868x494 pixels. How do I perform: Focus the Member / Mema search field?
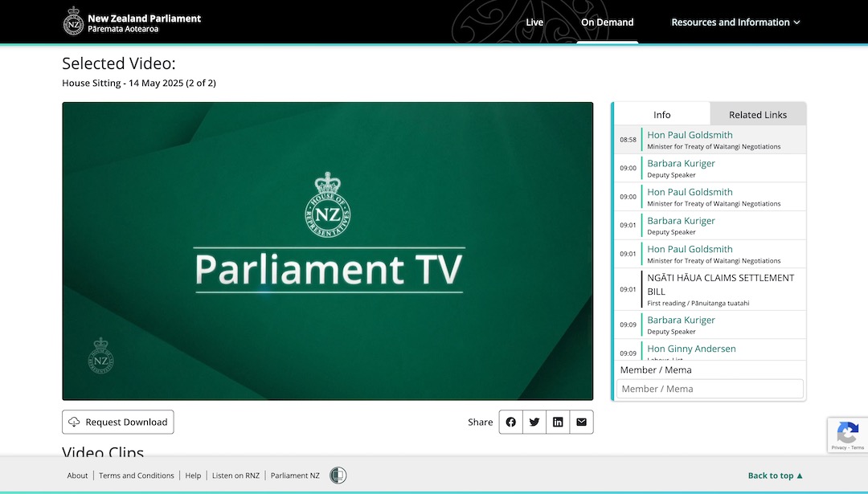(x=710, y=389)
